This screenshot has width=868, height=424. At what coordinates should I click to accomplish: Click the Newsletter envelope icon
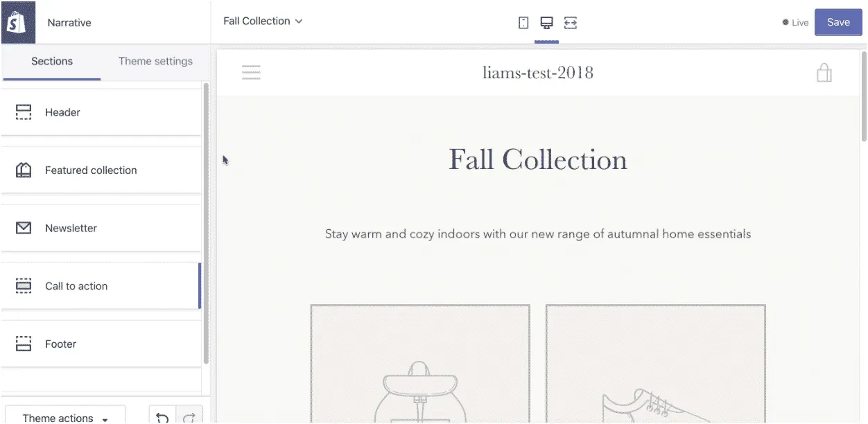(x=24, y=227)
